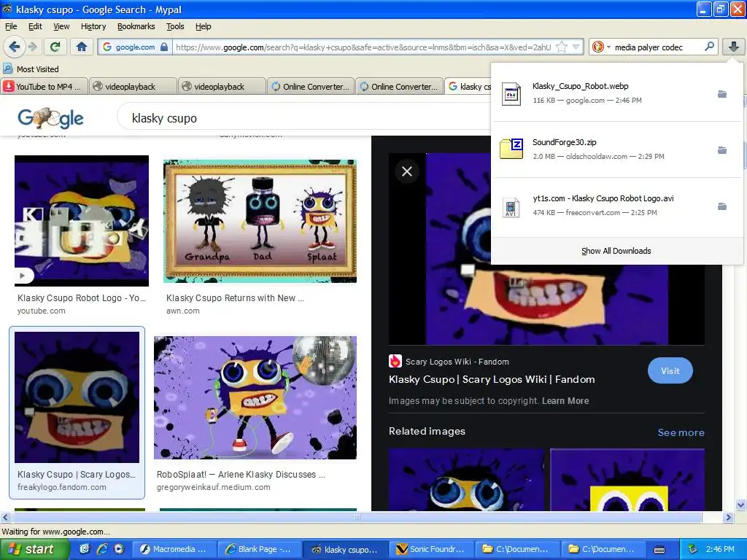Open the URL history dropdown arrow
The image size is (747, 560).
(x=576, y=47)
